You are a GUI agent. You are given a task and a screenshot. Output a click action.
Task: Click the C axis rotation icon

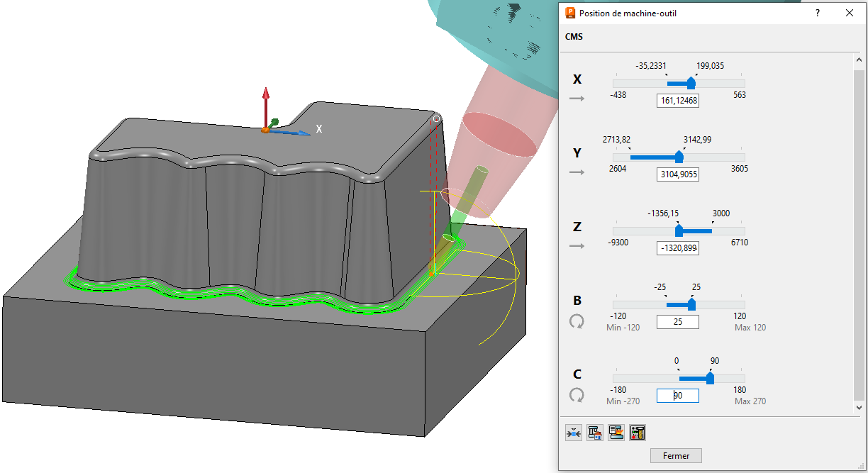pyautogui.click(x=577, y=395)
